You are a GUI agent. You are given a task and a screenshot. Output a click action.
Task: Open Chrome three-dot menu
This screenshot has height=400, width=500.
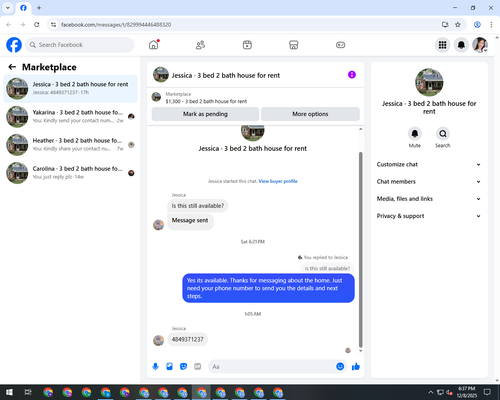click(491, 25)
